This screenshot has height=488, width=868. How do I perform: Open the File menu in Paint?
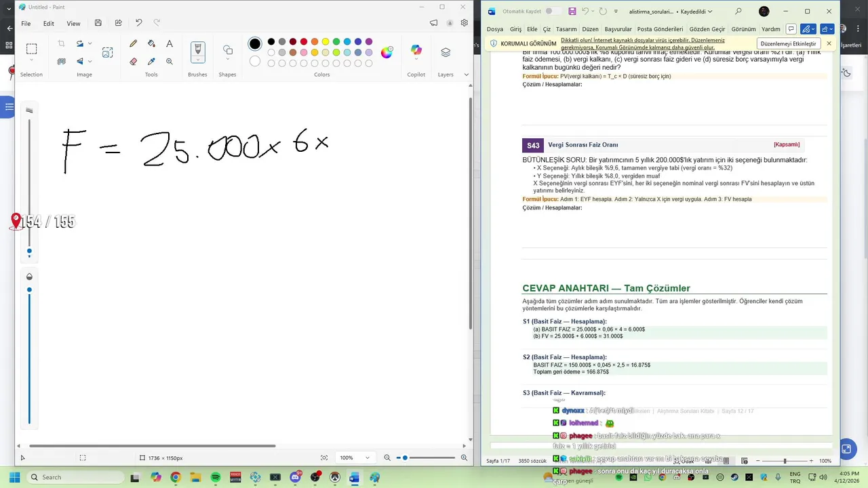click(26, 23)
